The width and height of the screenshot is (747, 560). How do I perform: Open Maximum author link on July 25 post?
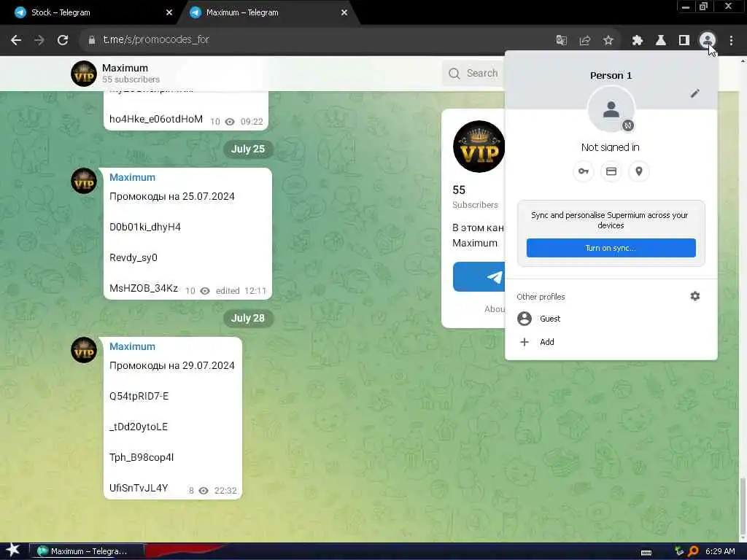pyautogui.click(x=132, y=177)
